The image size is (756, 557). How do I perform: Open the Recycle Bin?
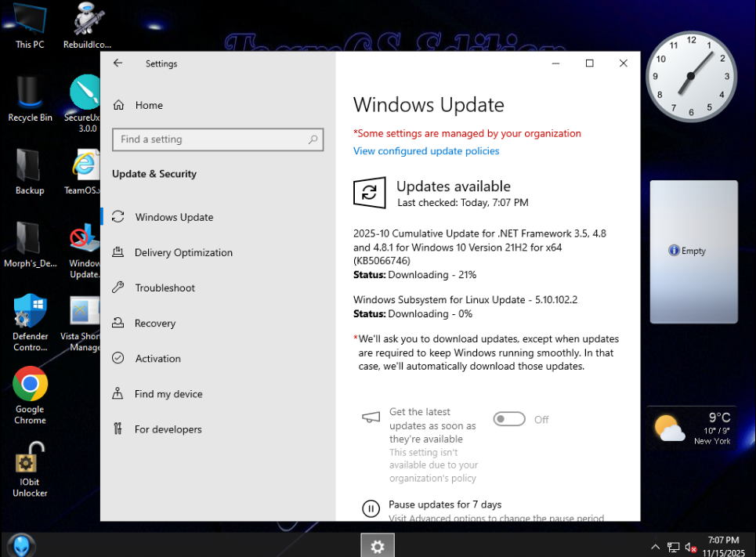(30, 99)
